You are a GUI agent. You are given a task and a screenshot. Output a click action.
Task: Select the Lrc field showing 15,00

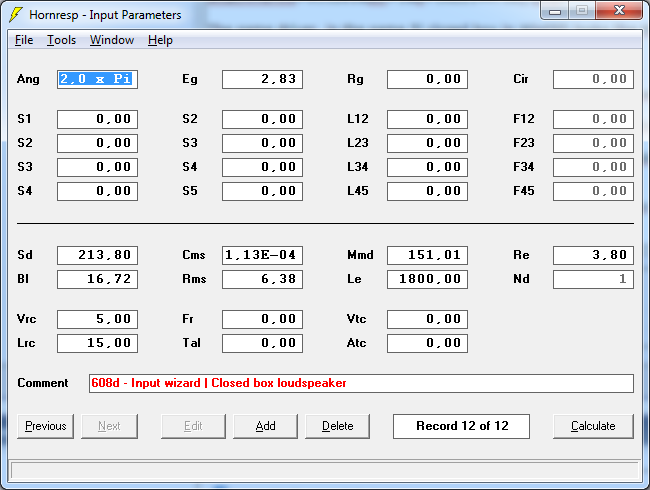point(97,344)
